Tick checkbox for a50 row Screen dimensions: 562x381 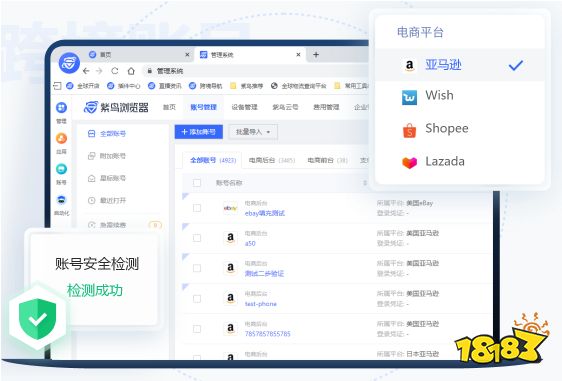[x=197, y=238]
